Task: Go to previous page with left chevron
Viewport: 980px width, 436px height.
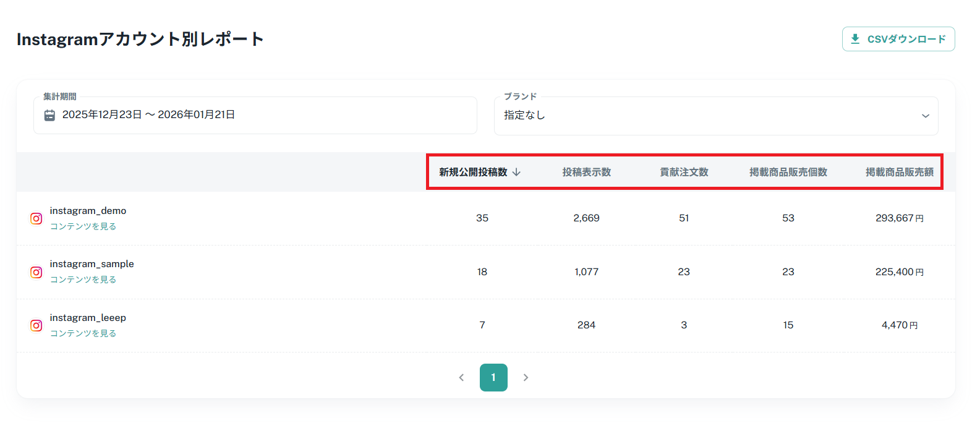Action: 461,377
